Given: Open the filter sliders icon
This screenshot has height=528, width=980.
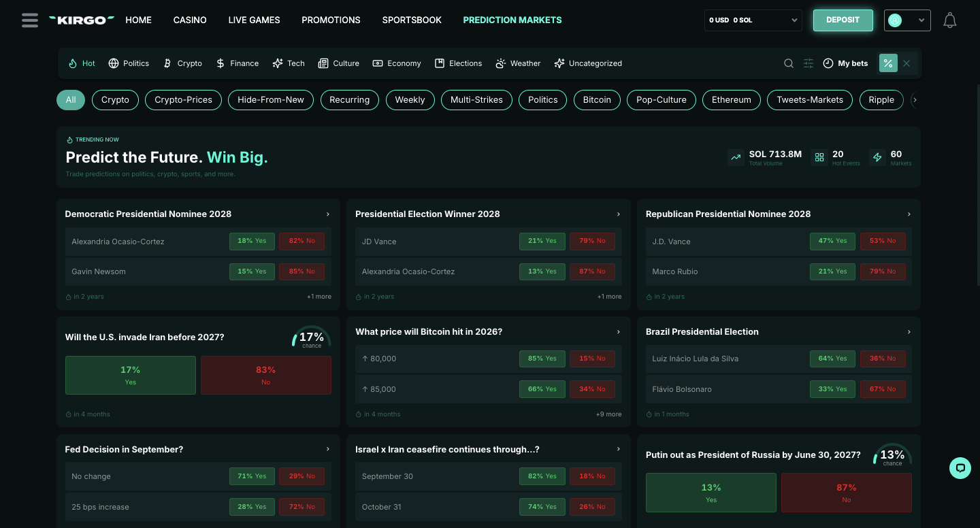Looking at the screenshot, I should click(x=808, y=63).
